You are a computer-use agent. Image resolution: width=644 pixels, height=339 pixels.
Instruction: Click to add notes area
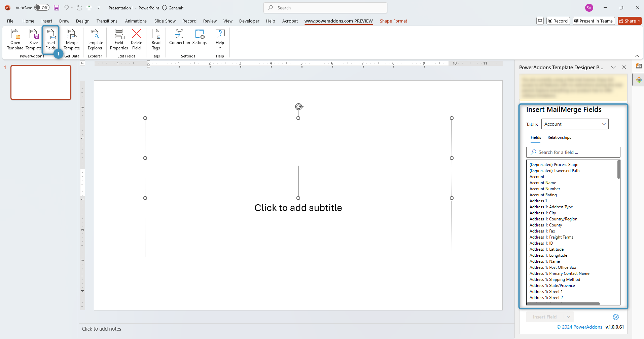[x=102, y=329]
